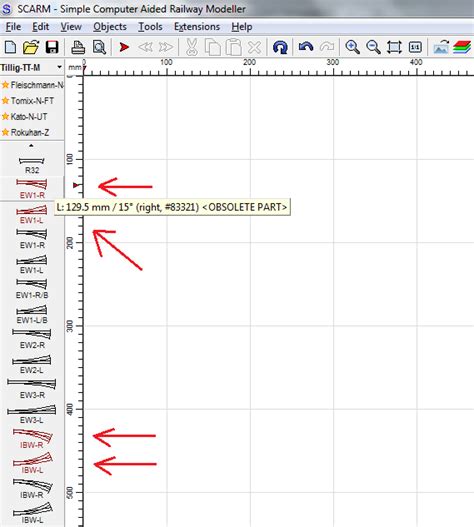The width and height of the screenshot is (474, 527).
Task: Select the black EW1-R turnout
Action: click(x=32, y=239)
